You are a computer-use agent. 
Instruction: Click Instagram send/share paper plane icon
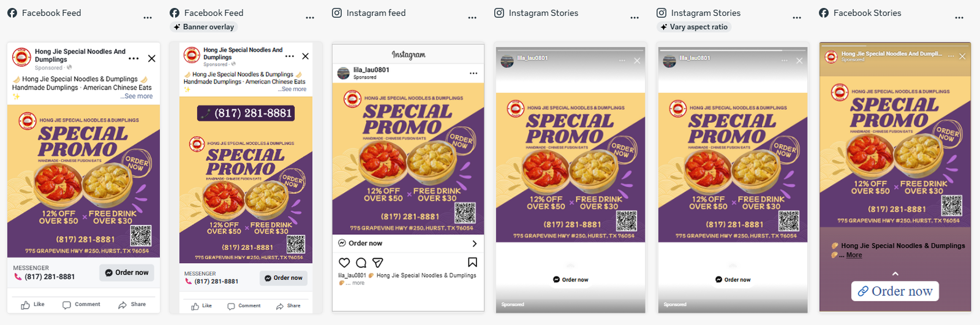(377, 262)
